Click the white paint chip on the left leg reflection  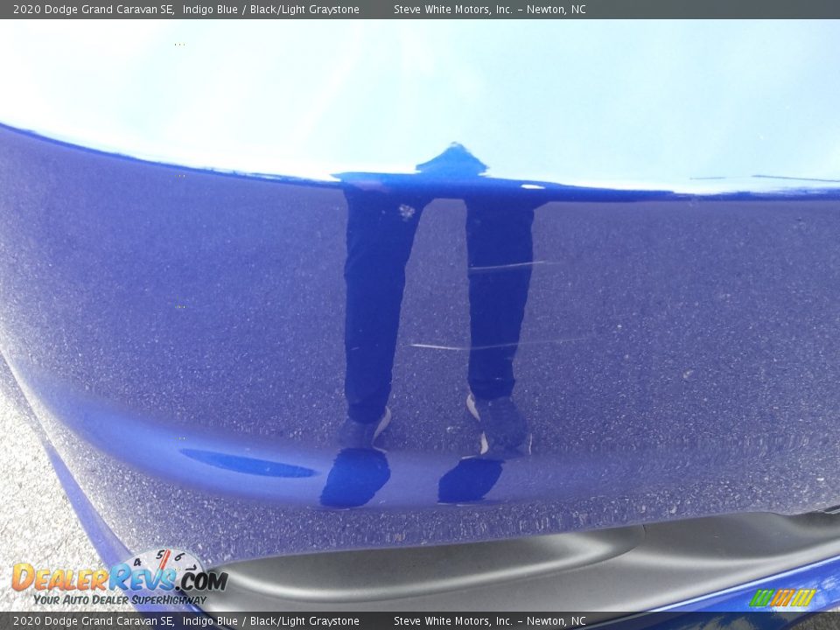point(406,211)
